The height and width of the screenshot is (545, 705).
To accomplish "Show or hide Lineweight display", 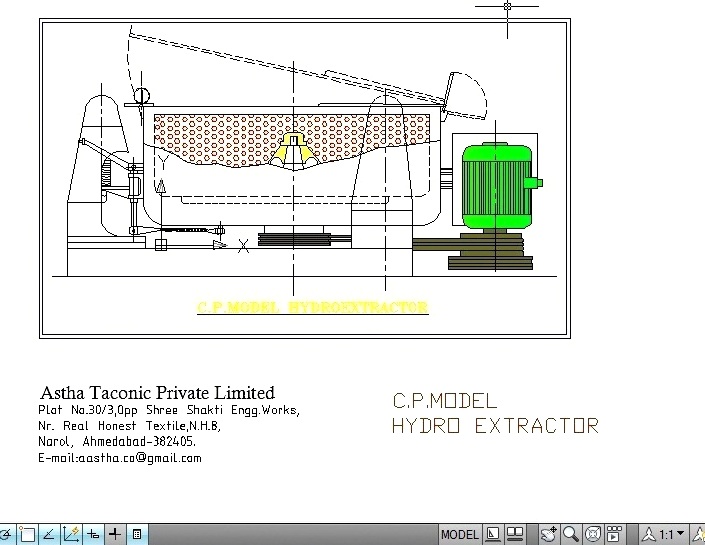I will pyautogui.click(x=115, y=535).
